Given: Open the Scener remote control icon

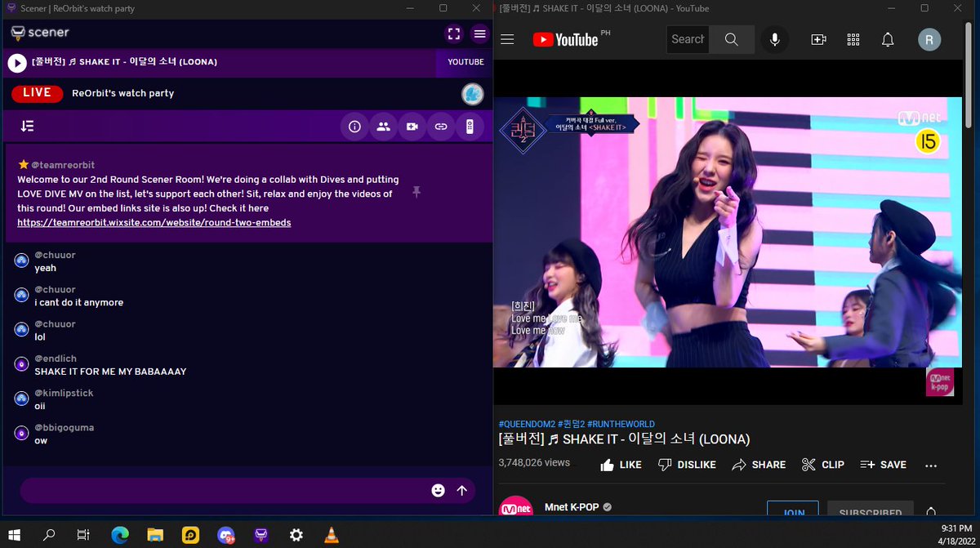Looking at the screenshot, I should pyautogui.click(x=470, y=127).
